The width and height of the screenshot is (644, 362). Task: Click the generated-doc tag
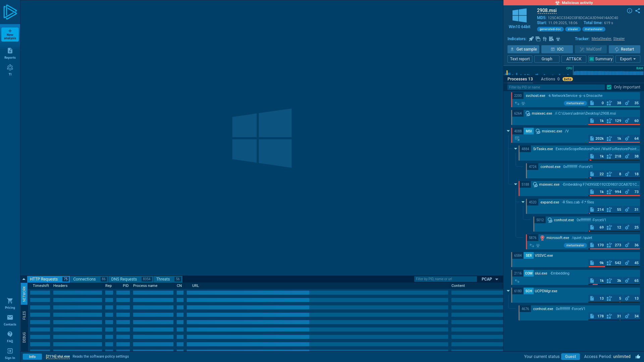click(x=550, y=29)
